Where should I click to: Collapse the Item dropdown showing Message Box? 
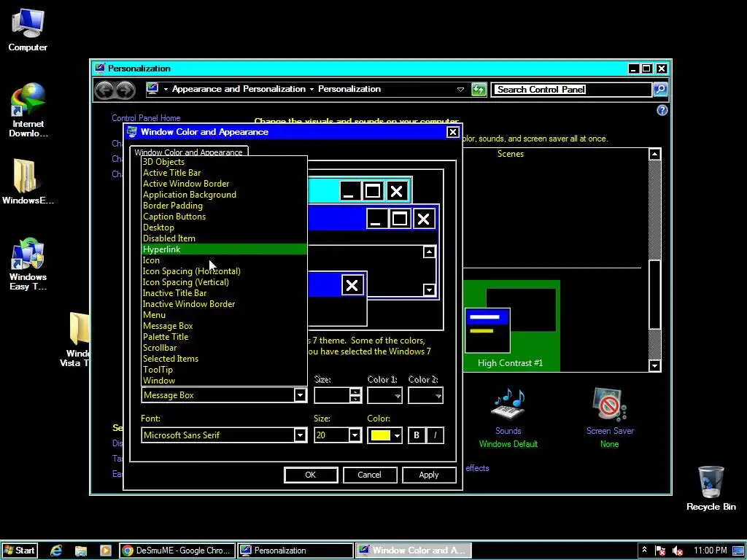click(300, 394)
